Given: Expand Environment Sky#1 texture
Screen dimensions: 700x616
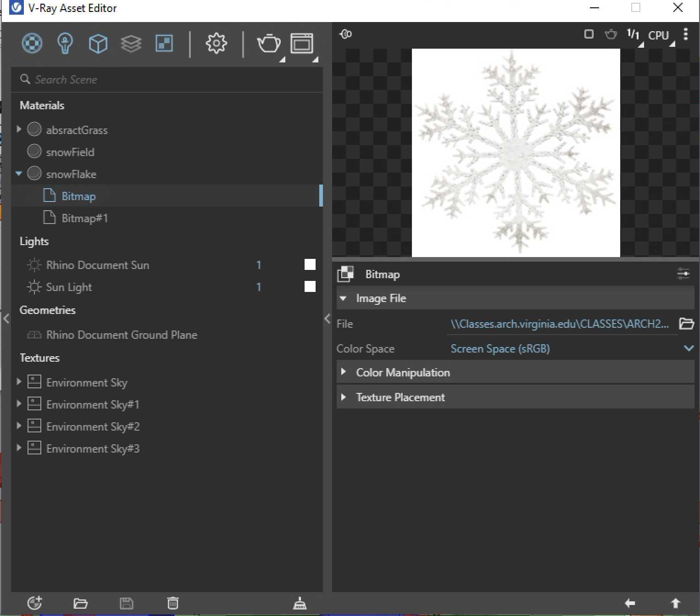Looking at the screenshot, I should tap(19, 403).
